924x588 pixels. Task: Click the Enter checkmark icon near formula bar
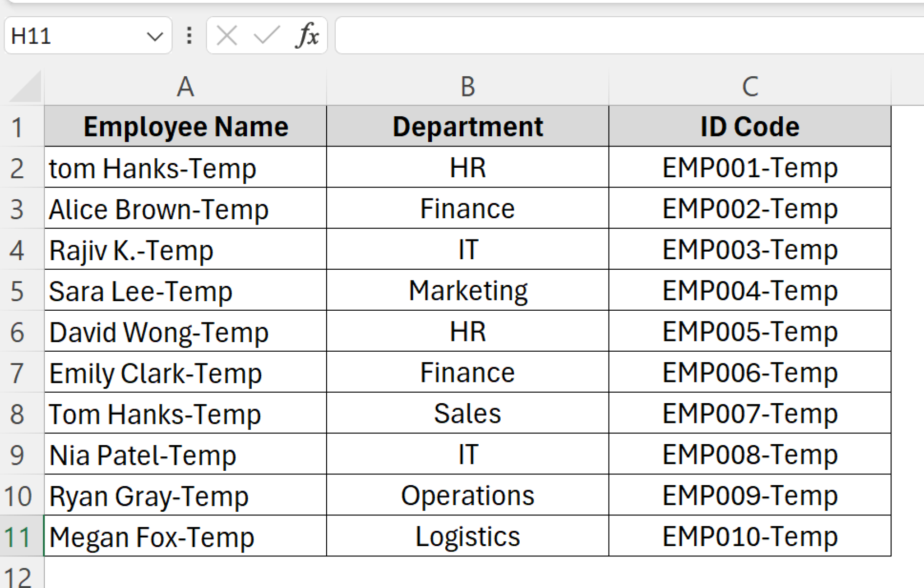[x=265, y=36]
